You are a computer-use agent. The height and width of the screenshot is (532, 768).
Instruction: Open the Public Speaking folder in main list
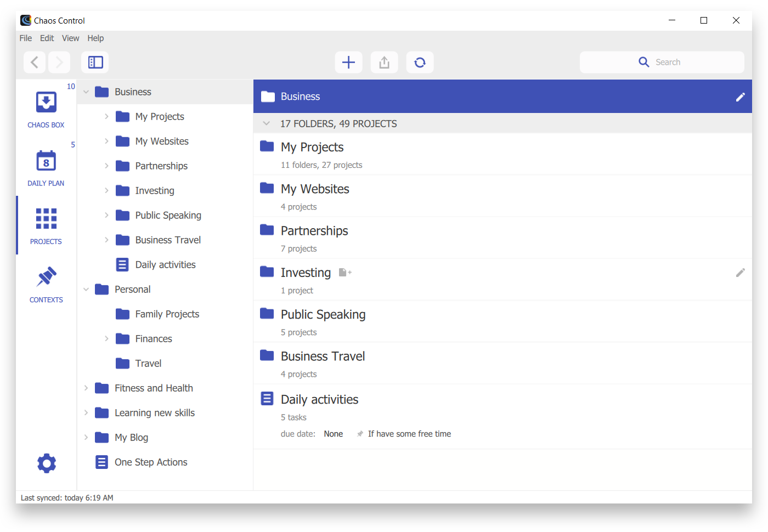tap(323, 315)
